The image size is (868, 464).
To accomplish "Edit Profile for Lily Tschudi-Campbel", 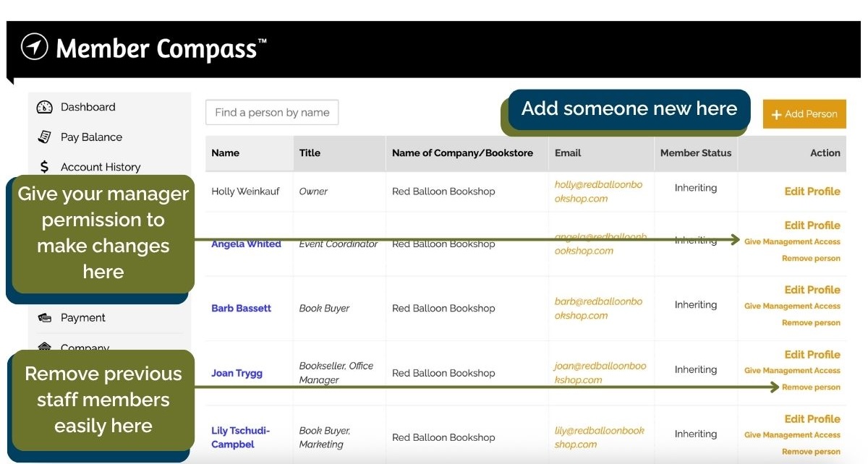I will pyautogui.click(x=812, y=419).
